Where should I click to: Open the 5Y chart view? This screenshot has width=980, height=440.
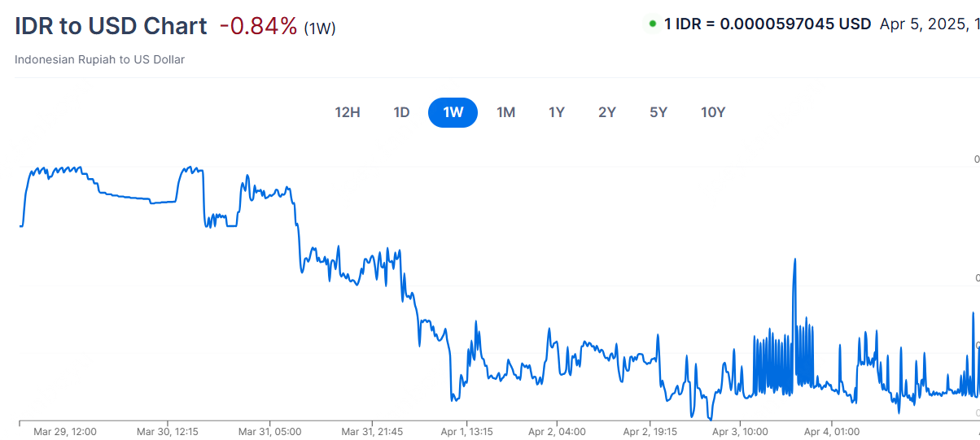point(658,112)
